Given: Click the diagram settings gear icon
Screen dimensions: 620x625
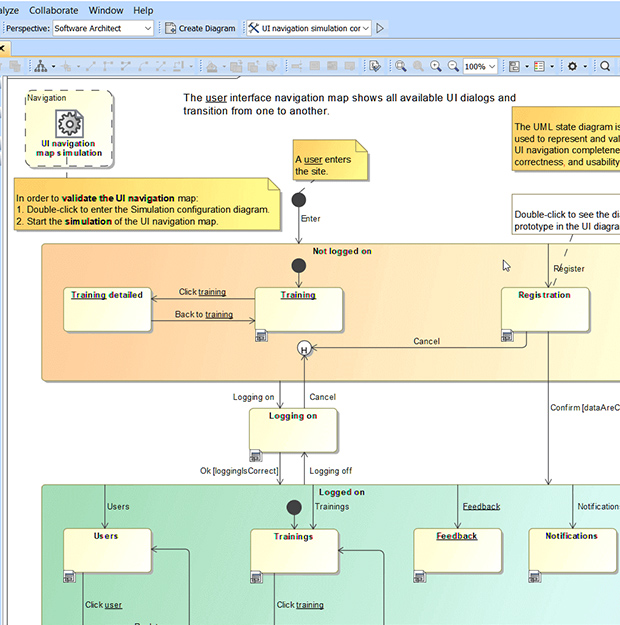Looking at the screenshot, I should pyautogui.click(x=572, y=66).
